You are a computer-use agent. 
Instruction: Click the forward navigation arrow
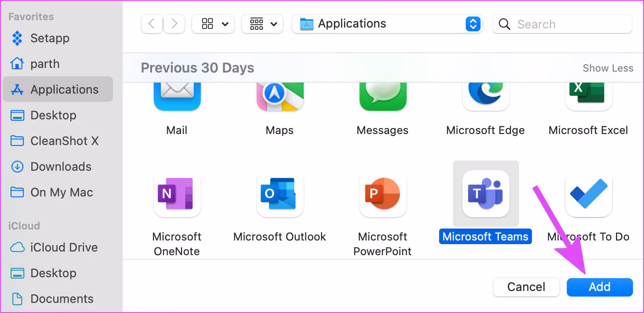(x=174, y=24)
